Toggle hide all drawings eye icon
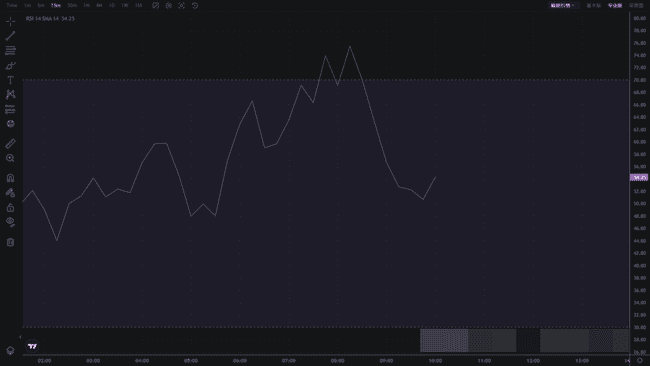 [x=10, y=222]
